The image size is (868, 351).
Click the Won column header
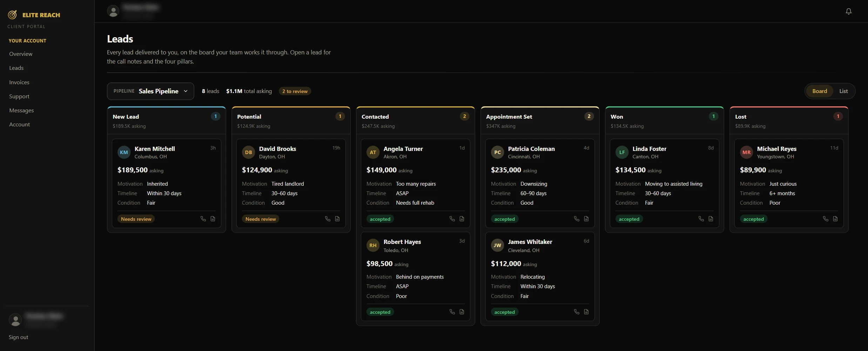coord(665,120)
